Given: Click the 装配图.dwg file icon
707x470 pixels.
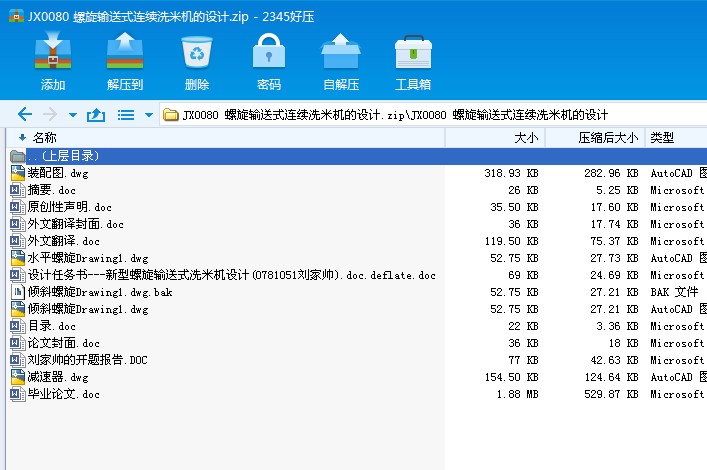Looking at the screenshot, I should [18, 173].
